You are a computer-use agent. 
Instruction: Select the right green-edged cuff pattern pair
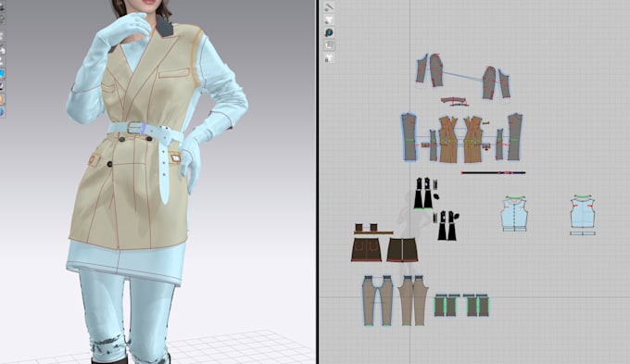coord(476,305)
